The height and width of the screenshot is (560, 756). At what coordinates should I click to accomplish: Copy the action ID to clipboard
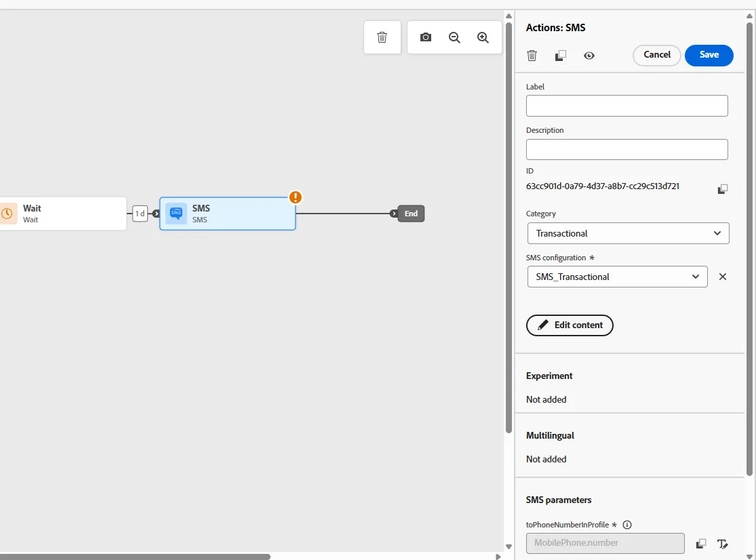pos(722,189)
